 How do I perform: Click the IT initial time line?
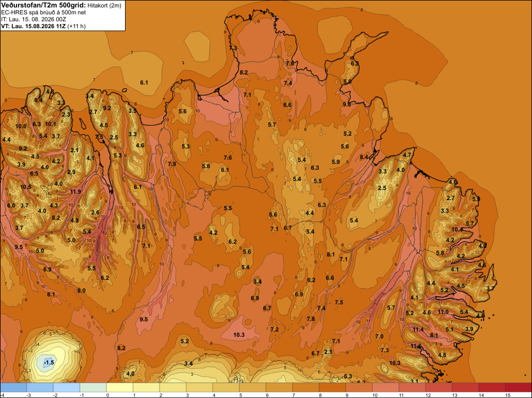34,19
